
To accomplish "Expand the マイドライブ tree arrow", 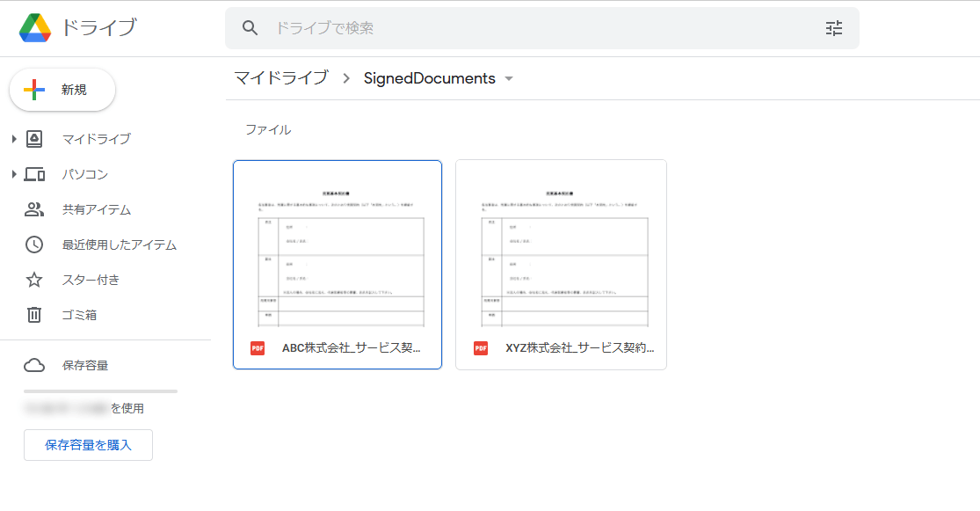I will point(14,139).
